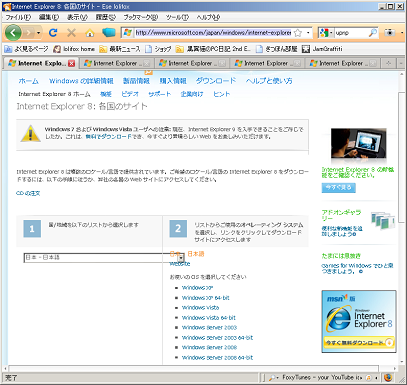The width and height of the screenshot is (407, 385).
Task: Open the Google search engine selector
Action: tap(326, 33)
